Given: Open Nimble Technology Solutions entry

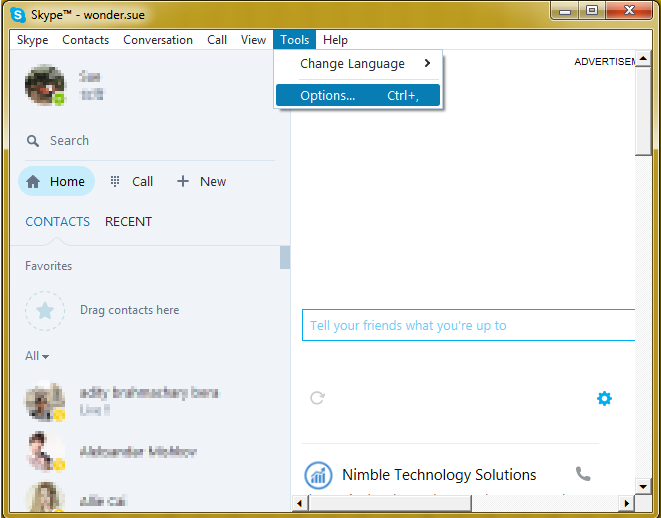Looking at the screenshot, I should tap(439, 475).
